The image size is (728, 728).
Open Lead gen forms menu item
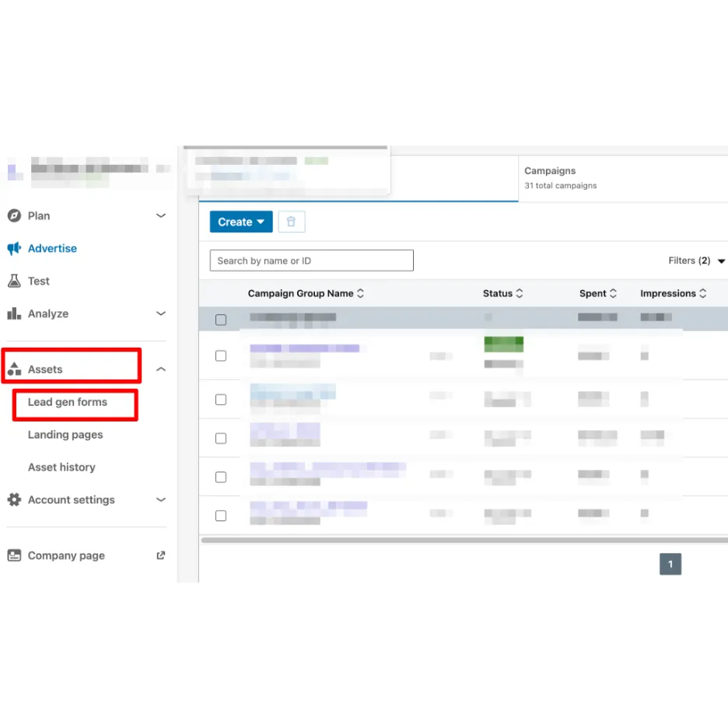coord(68,402)
